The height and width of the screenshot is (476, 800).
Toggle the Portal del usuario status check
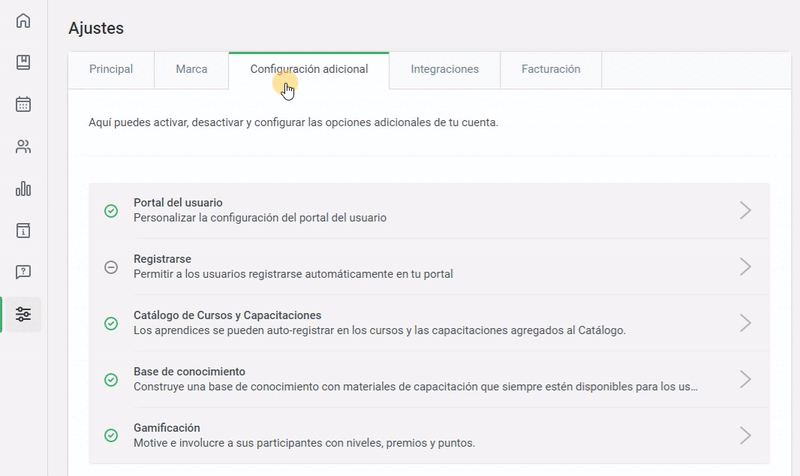(x=111, y=210)
